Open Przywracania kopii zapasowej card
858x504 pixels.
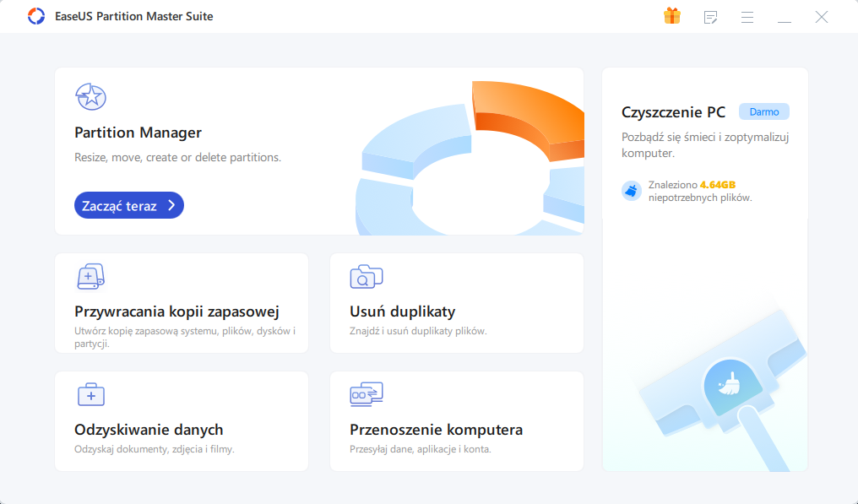[182, 303]
